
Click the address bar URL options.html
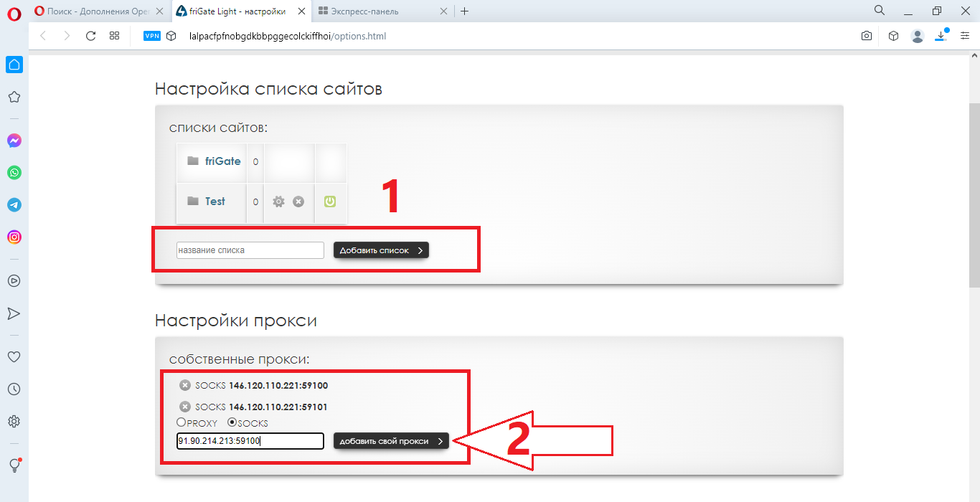click(288, 35)
